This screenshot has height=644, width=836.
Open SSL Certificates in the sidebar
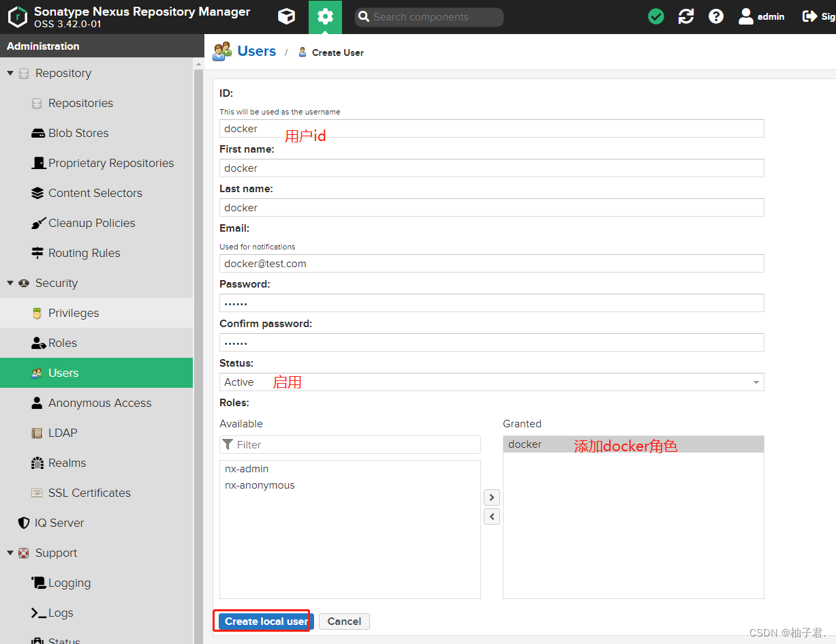point(90,493)
